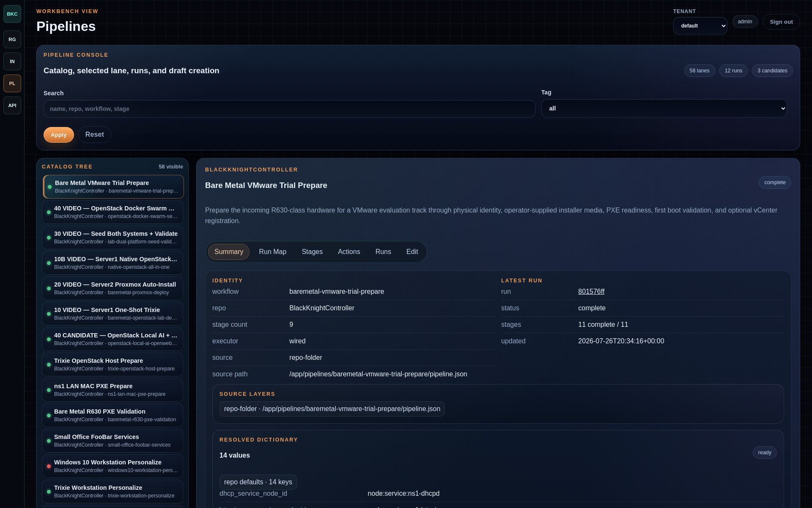Select 10B VIDEO Server1 Native OpenStack lane
Screen dimensions: 812x508
[112, 263]
